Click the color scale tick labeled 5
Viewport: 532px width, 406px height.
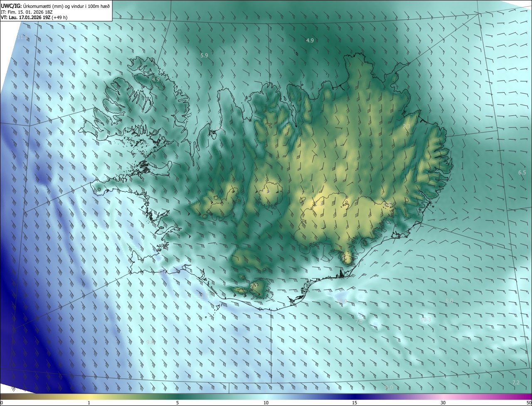[x=177, y=403]
